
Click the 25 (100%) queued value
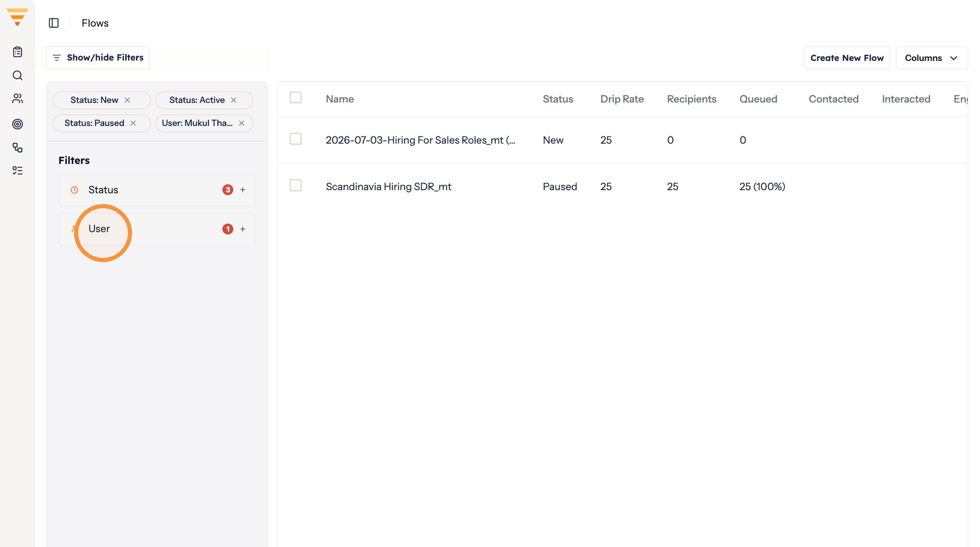tap(762, 187)
